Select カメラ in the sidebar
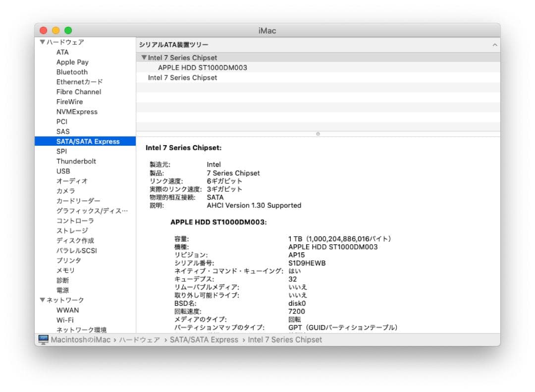The width and height of the screenshot is (535, 392). pos(65,191)
